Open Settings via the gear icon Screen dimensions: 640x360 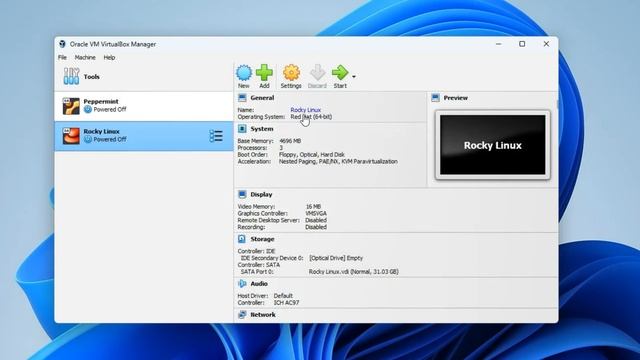point(291,73)
